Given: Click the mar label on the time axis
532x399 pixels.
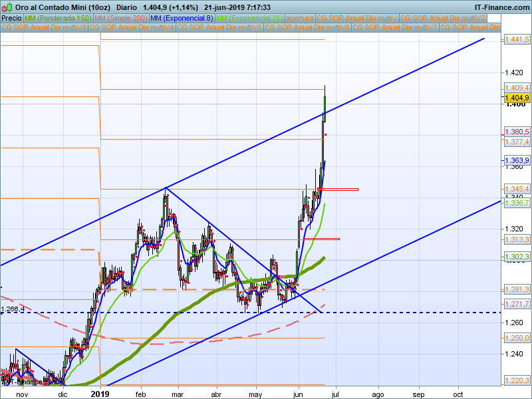Looking at the screenshot, I should click(x=178, y=394).
